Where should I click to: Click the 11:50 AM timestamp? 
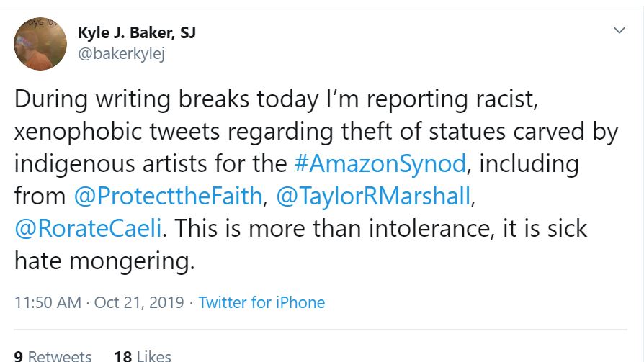coord(48,302)
